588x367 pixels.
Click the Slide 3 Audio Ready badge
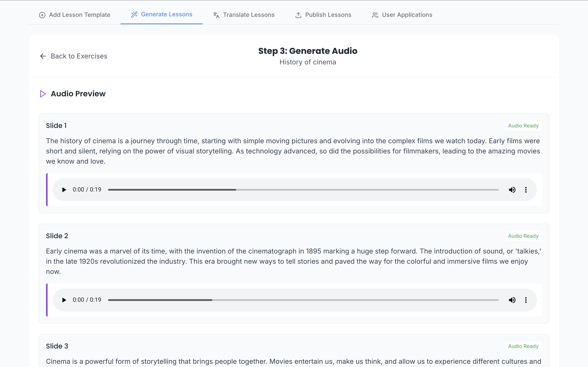tap(523, 346)
